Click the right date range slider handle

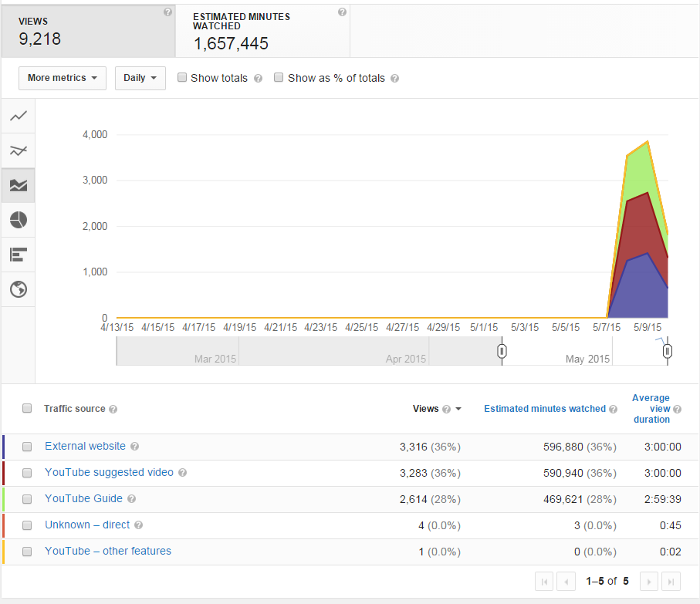click(x=668, y=351)
